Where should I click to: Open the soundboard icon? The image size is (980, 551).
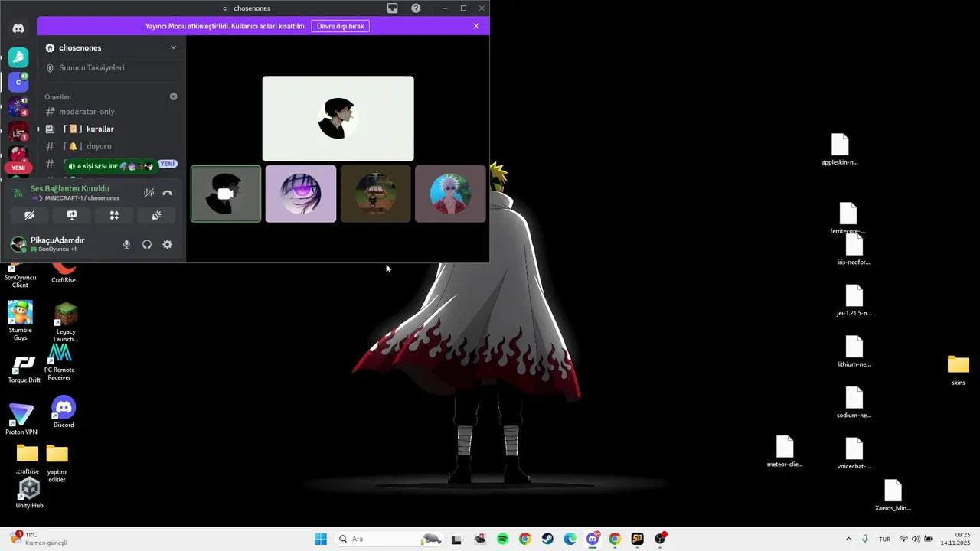click(156, 216)
